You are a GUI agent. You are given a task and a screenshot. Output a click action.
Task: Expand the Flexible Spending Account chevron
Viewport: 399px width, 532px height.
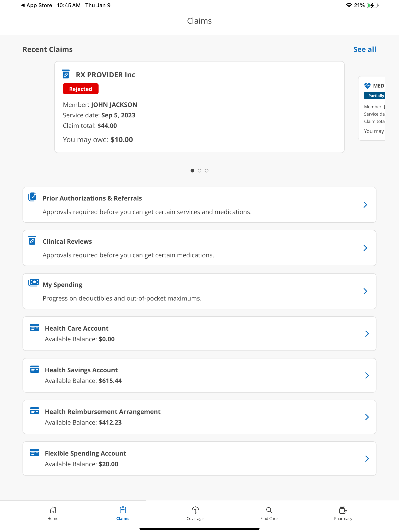pos(367,458)
